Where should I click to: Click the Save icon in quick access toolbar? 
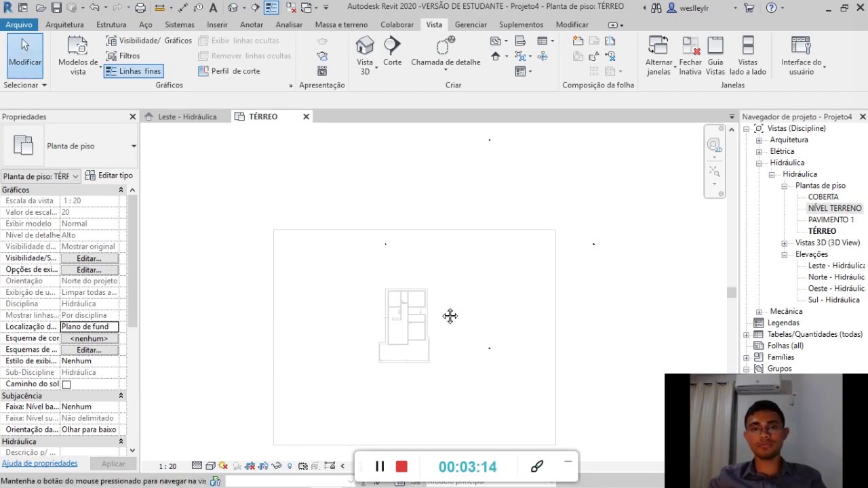pos(56,8)
